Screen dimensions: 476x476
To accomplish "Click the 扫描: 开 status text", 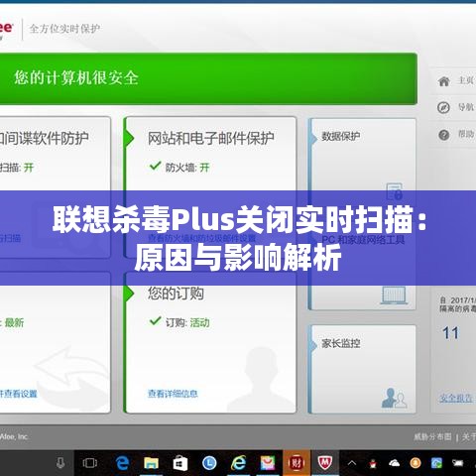I will [17, 168].
